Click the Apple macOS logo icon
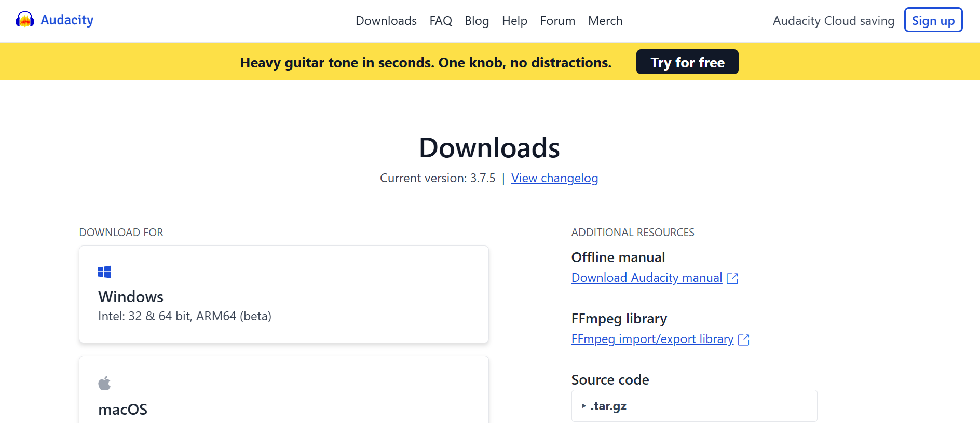980x423 pixels. pyautogui.click(x=104, y=384)
